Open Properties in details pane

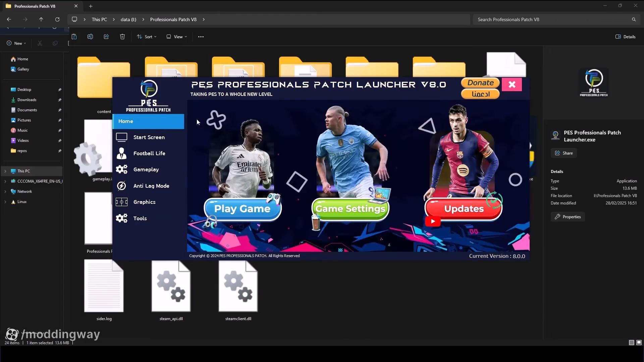(x=568, y=217)
